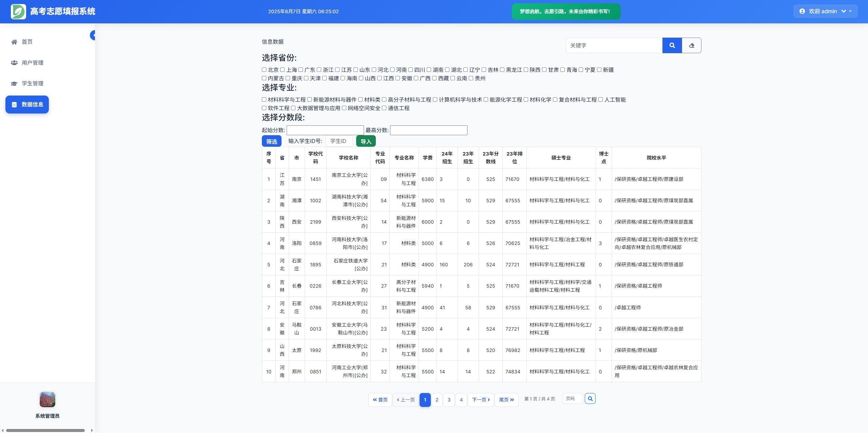Screen dimensions: 868x433
Task: Open the 数据信息 sidebar menu item
Action: click(27, 104)
